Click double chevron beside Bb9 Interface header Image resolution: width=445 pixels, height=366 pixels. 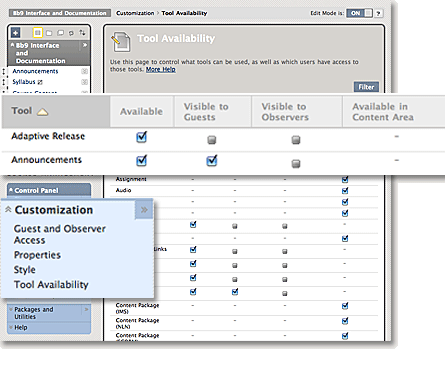click(x=85, y=45)
